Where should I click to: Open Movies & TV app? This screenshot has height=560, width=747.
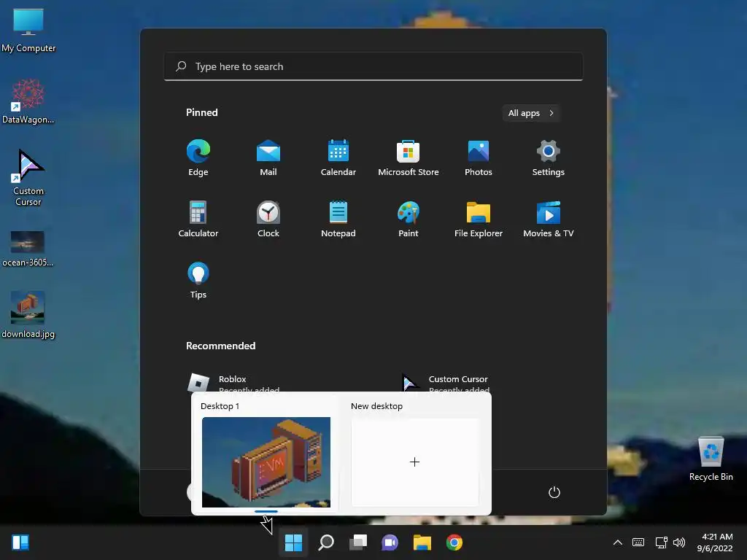point(549,219)
